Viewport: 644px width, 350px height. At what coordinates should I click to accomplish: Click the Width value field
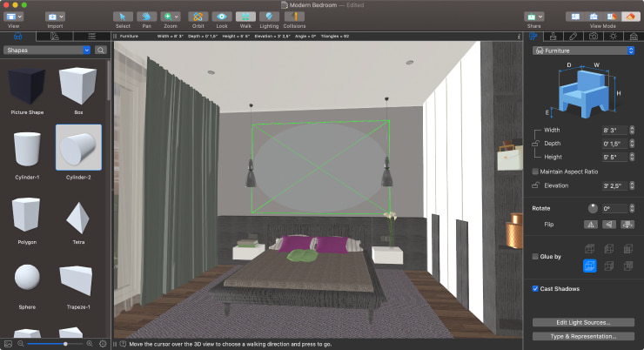614,131
